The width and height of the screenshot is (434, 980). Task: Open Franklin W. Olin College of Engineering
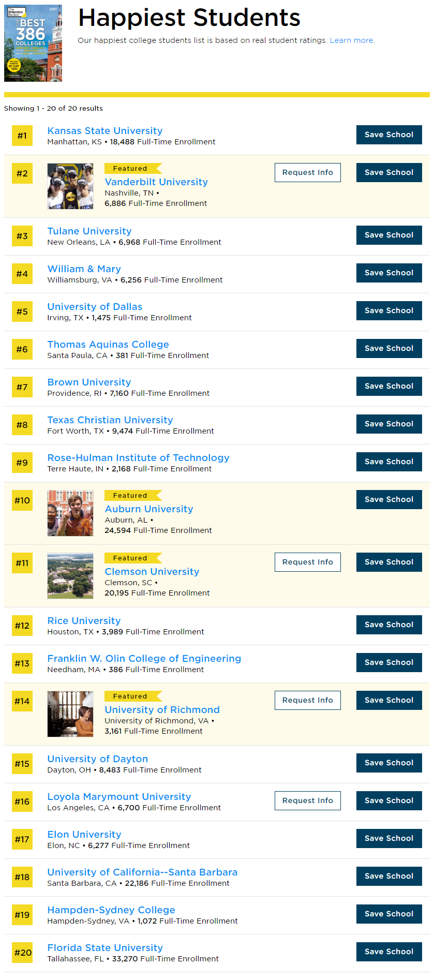coord(144,659)
